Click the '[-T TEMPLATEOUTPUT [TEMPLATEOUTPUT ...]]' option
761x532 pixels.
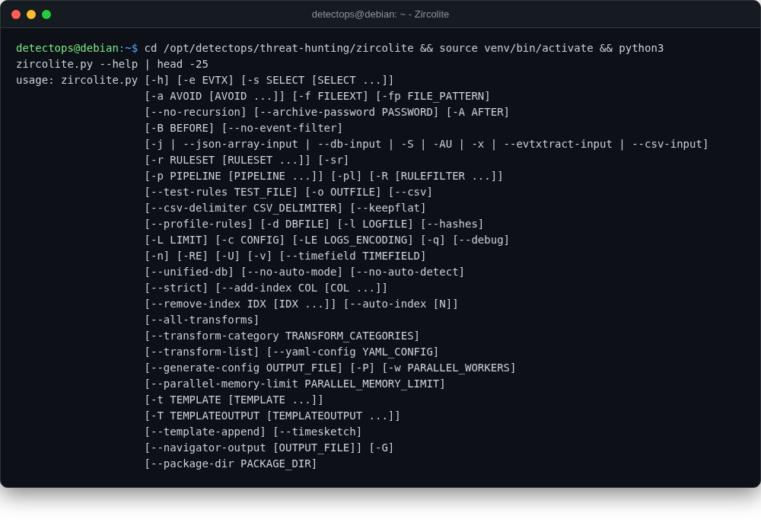272,416
